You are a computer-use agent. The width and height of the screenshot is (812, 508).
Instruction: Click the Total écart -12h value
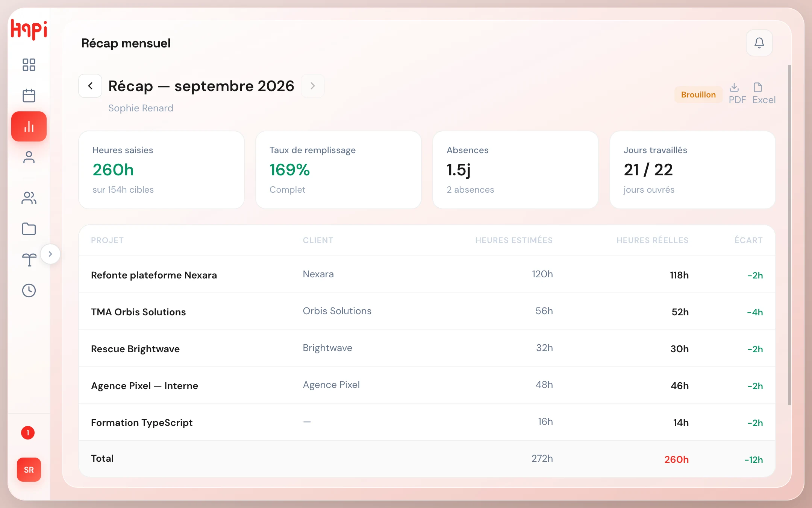[753, 459]
